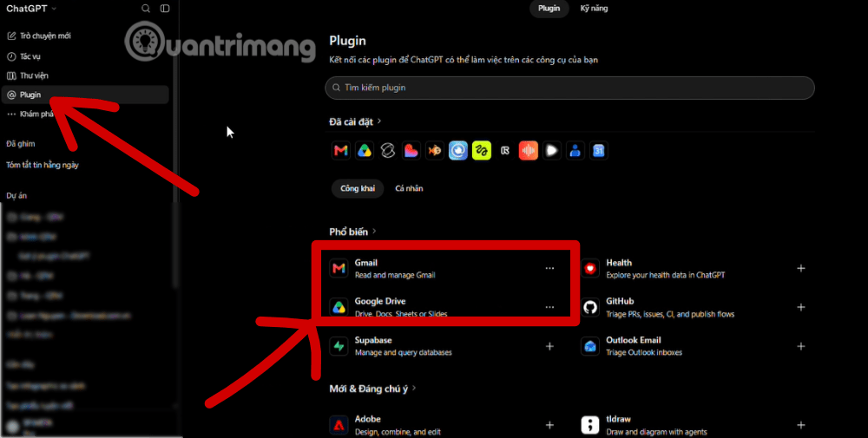
Task: Click the GitHub octocat logo
Action: (x=590, y=308)
